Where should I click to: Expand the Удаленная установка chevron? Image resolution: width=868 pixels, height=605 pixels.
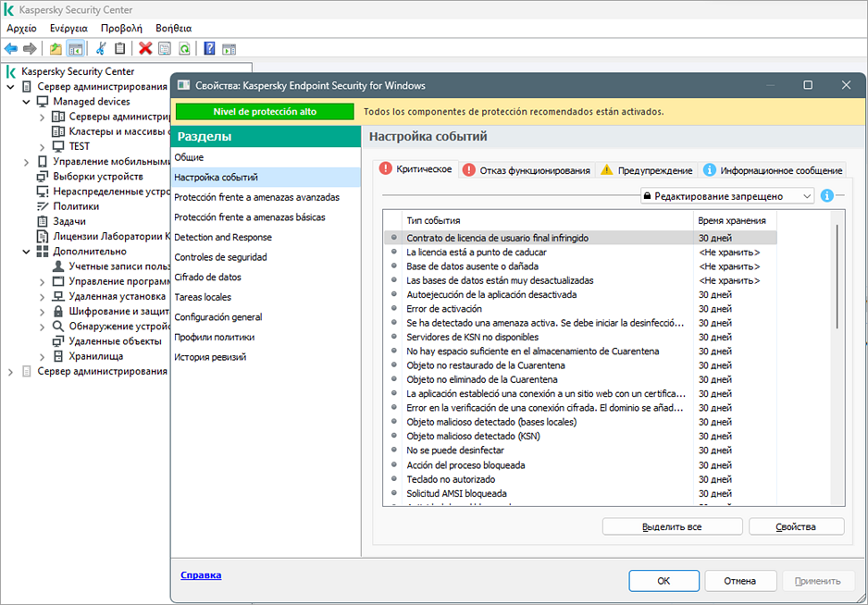coord(42,296)
